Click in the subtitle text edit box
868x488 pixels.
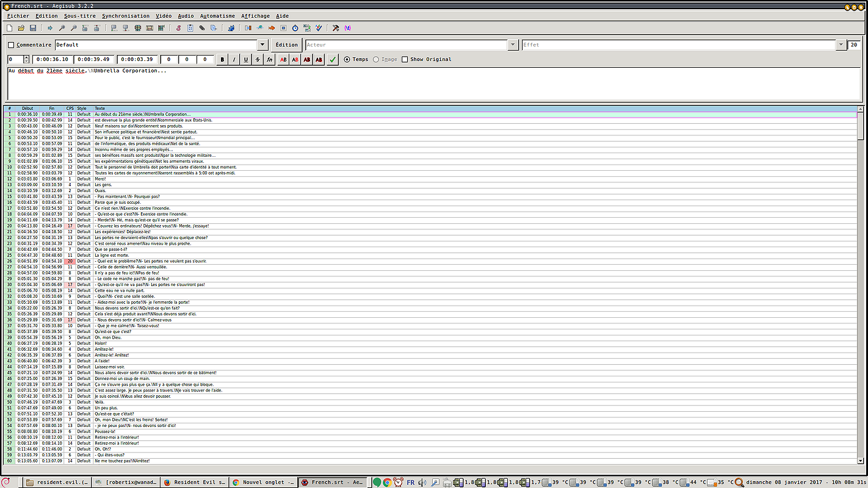(x=433, y=84)
